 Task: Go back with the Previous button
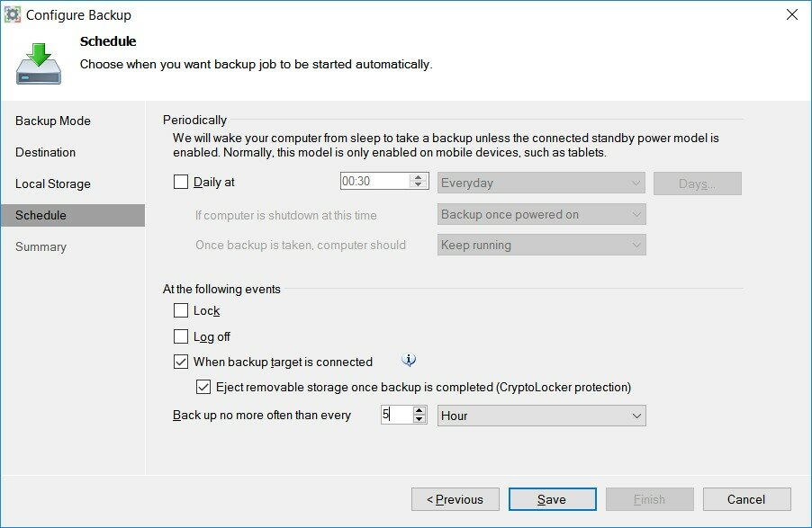(x=456, y=499)
